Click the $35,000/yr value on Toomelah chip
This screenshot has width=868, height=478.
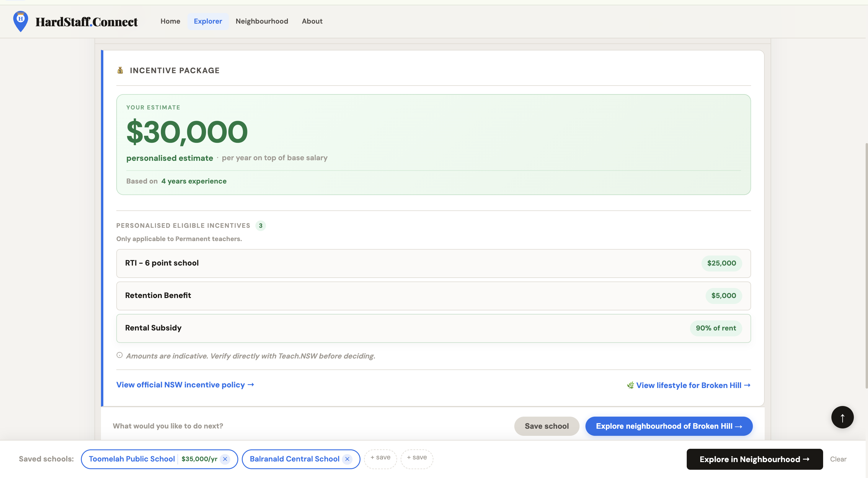[x=199, y=459]
